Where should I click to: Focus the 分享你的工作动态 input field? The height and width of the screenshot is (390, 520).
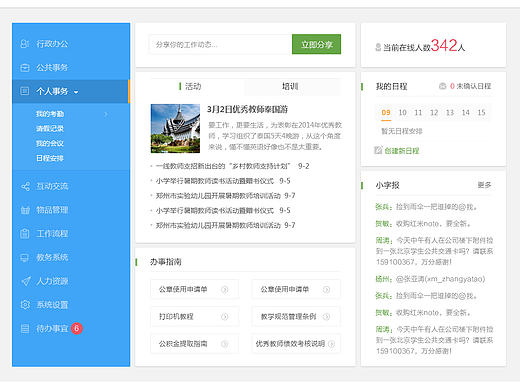[x=220, y=44]
